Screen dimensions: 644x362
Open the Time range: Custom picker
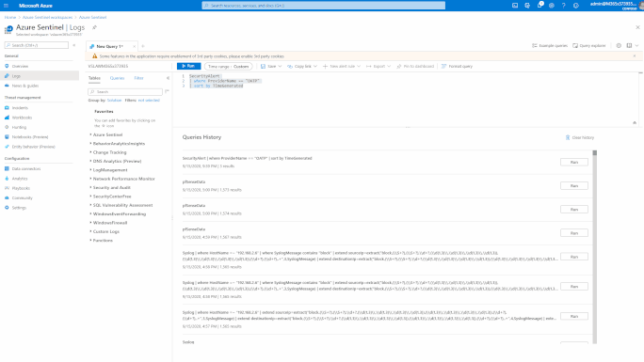point(229,67)
